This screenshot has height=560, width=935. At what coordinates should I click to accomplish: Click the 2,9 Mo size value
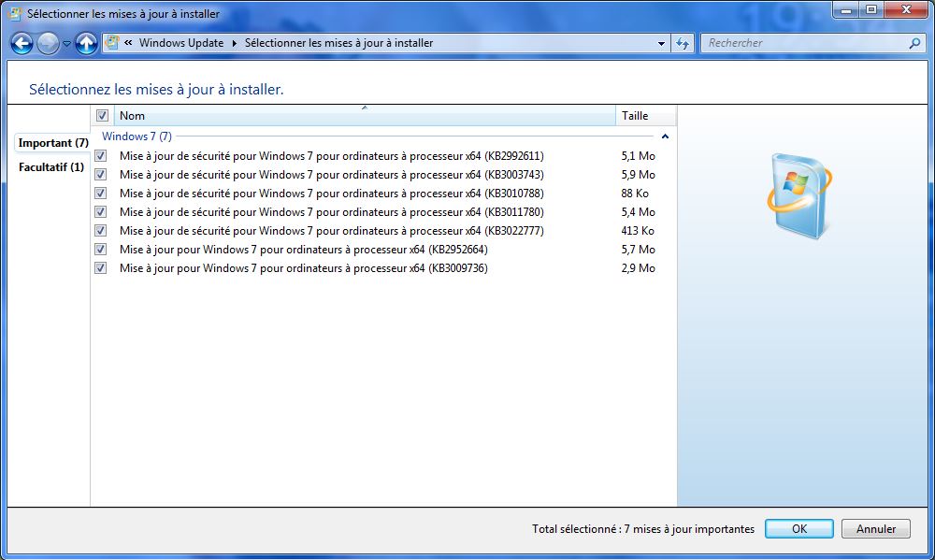click(638, 268)
